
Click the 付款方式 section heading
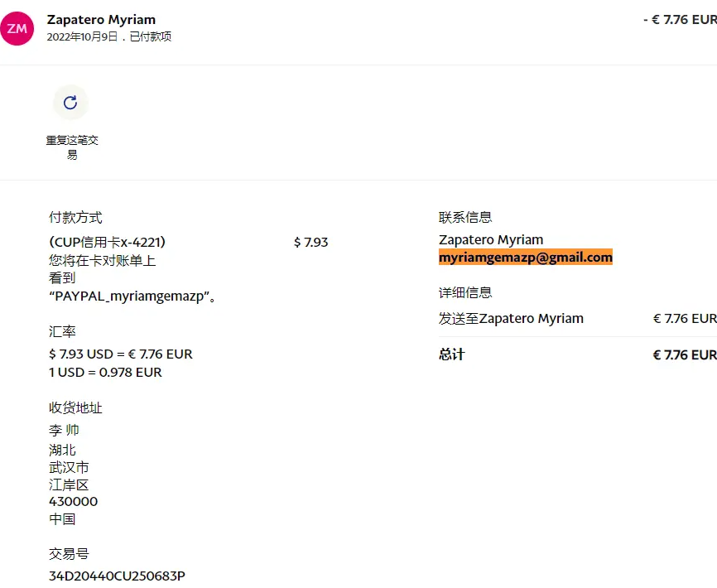click(x=75, y=218)
